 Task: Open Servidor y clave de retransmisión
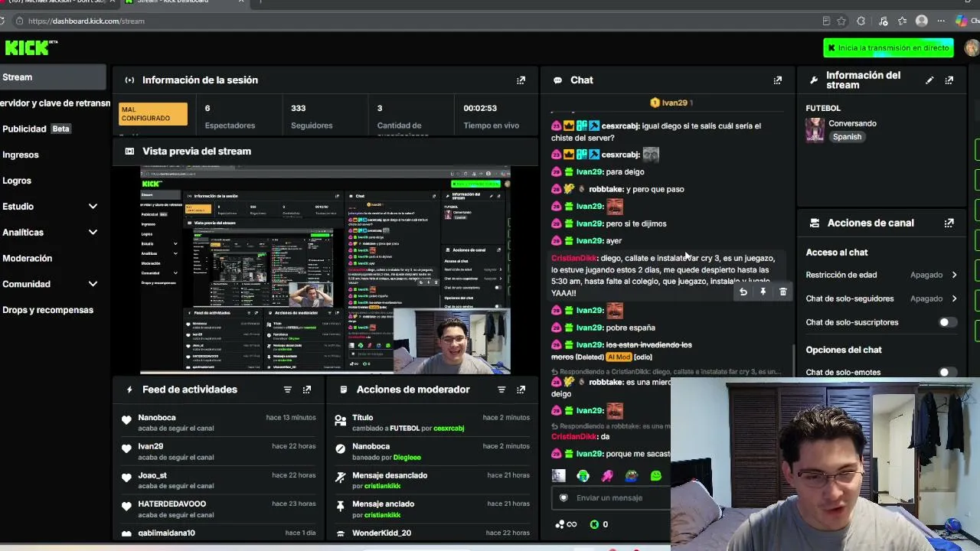[x=55, y=103]
